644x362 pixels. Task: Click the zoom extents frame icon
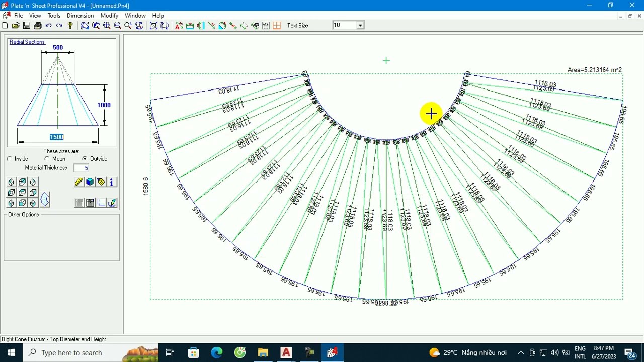153,25
